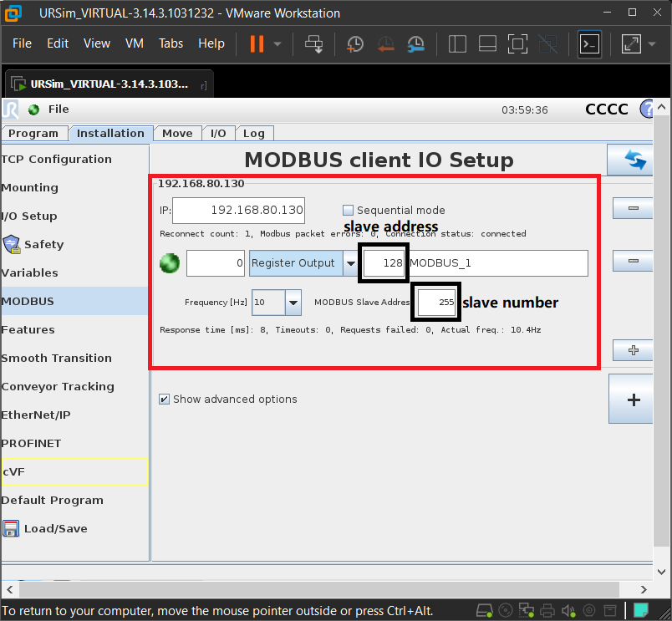Open Features in the sidebar
The width and height of the screenshot is (672, 621).
pyautogui.click(x=74, y=329)
